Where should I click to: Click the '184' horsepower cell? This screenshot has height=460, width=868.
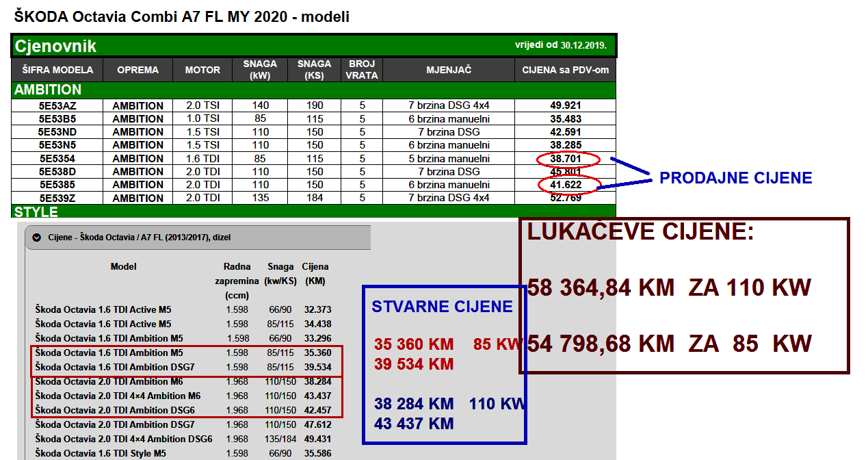click(x=315, y=198)
